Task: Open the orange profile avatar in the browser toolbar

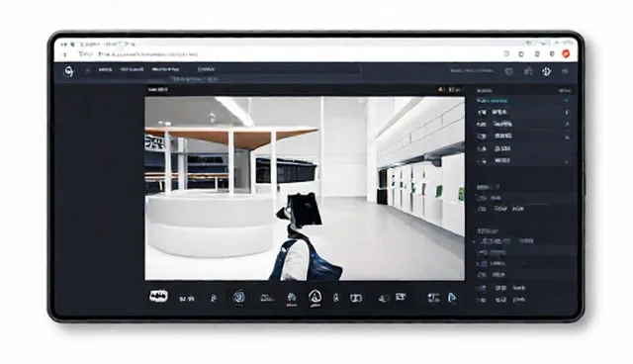Action: 566,54
